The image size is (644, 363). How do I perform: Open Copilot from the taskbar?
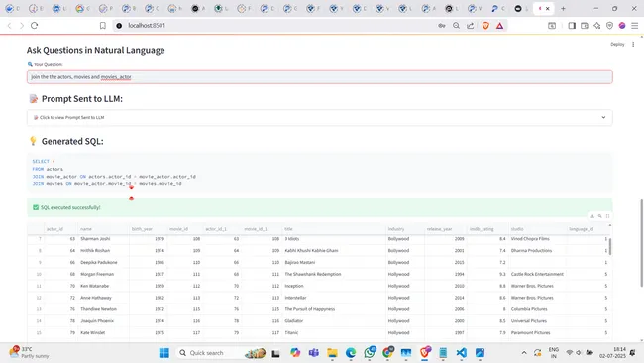(295, 353)
